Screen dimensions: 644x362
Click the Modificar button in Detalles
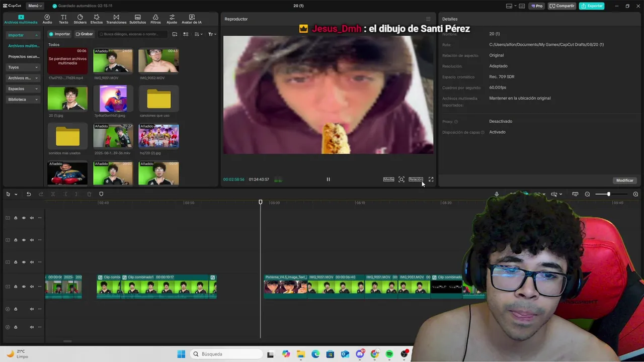point(625,180)
